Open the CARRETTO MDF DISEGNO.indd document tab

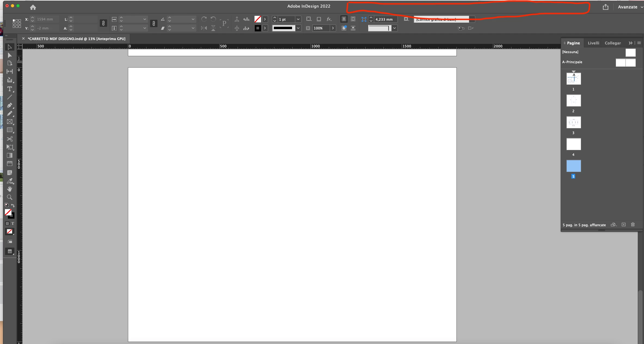coord(76,39)
